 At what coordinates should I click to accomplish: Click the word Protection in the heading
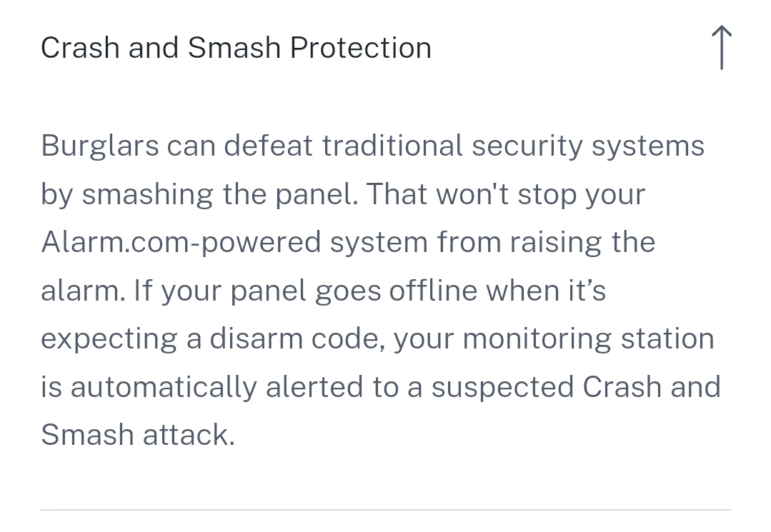click(361, 48)
